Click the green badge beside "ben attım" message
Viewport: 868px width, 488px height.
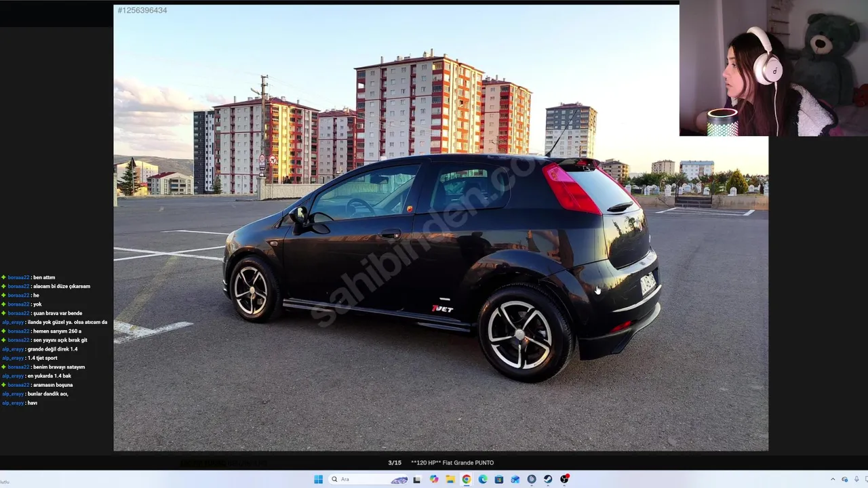click(3, 277)
